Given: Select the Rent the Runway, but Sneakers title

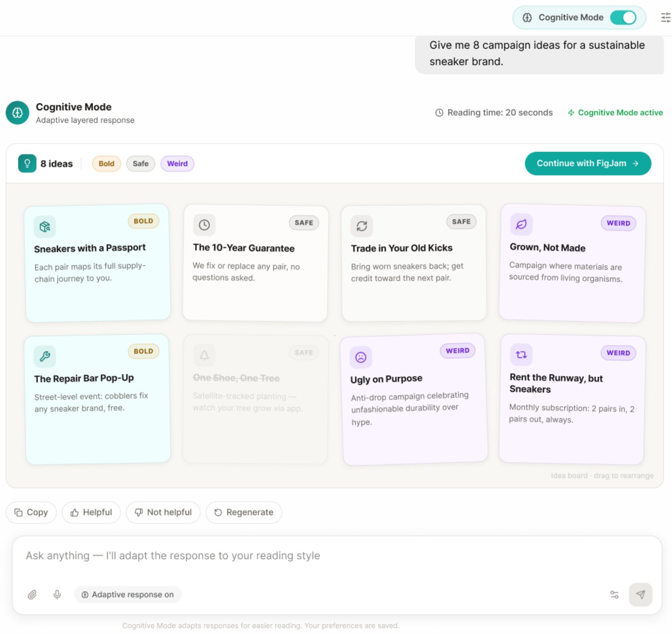Looking at the screenshot, I should coord(556,383).
